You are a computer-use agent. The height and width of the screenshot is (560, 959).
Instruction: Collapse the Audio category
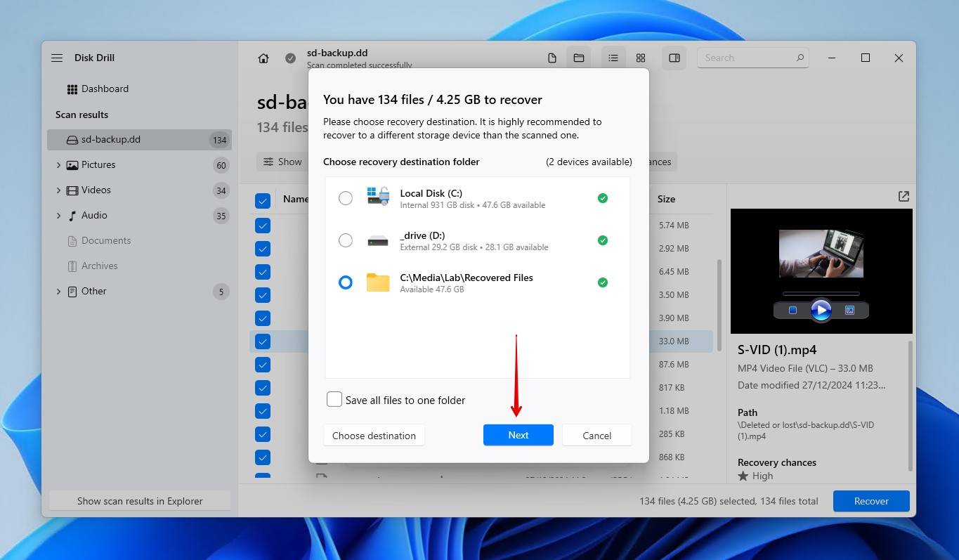point(58,215)
